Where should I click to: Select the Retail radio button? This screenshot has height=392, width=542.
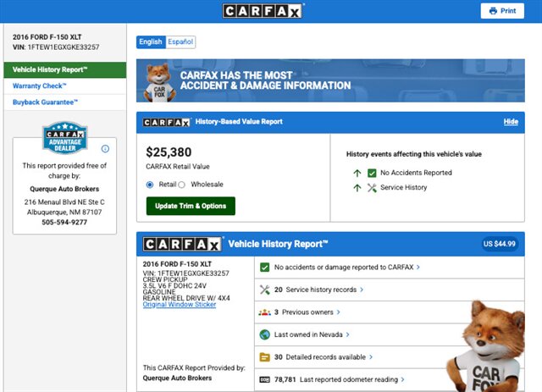(x=151, y=184)
